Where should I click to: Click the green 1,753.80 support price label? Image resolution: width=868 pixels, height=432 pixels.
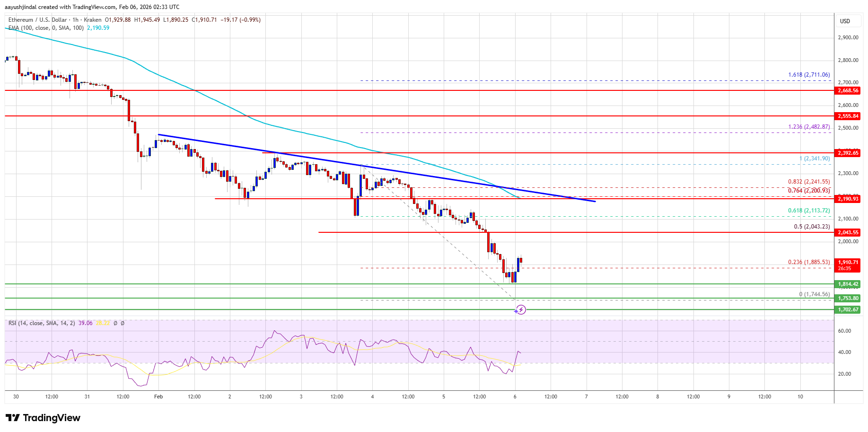coord(848,299)
